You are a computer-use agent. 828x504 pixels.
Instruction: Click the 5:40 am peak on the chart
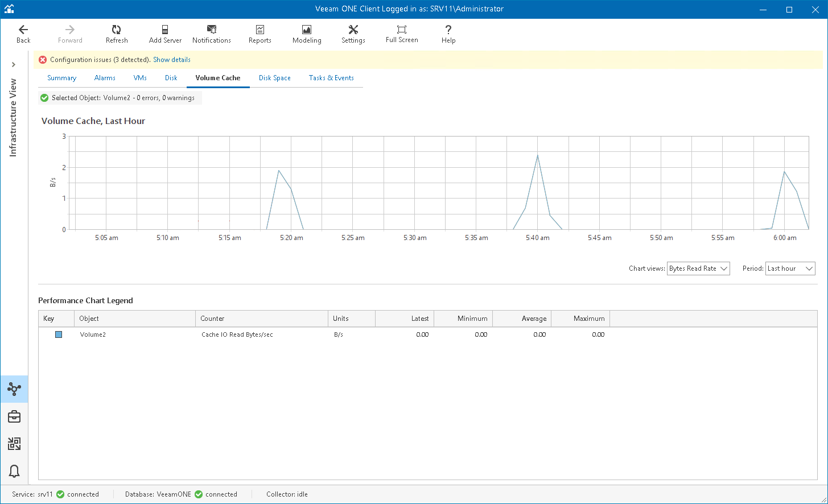point(537,155)
